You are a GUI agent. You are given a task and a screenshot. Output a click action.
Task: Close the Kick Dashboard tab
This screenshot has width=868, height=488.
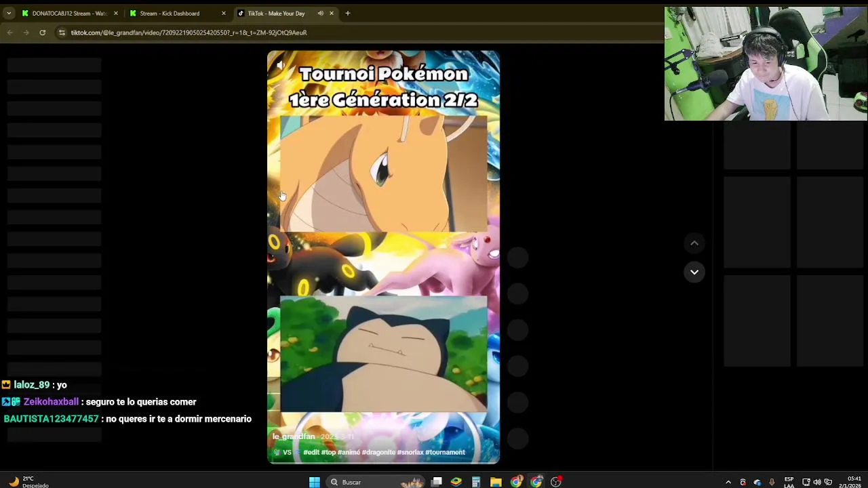coord(224,13)
